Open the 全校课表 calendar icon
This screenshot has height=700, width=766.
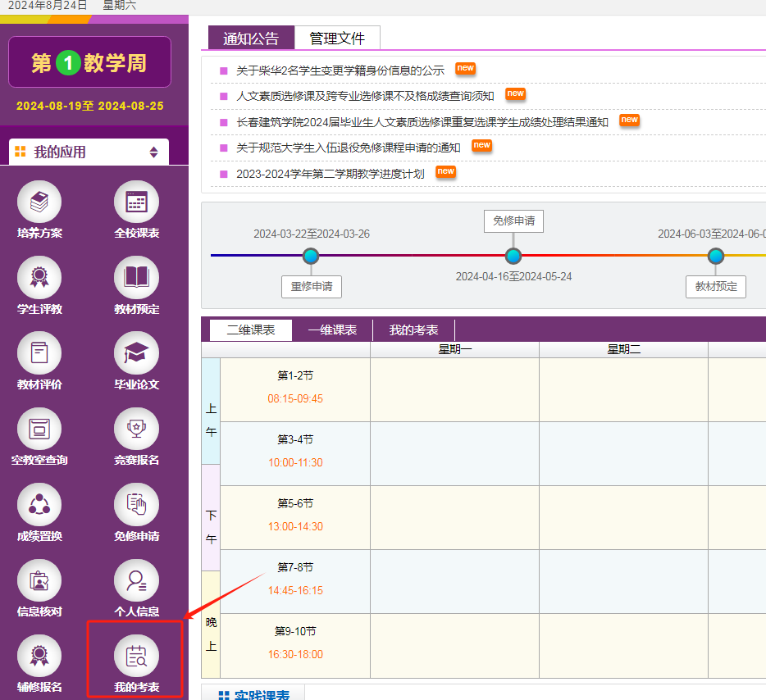pos(136,202)
